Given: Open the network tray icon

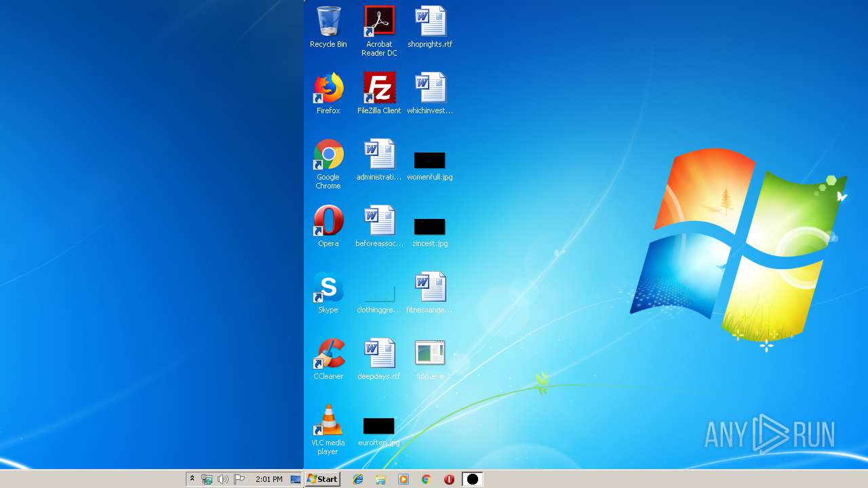Looking at the screenshot, I should [207, 479].
